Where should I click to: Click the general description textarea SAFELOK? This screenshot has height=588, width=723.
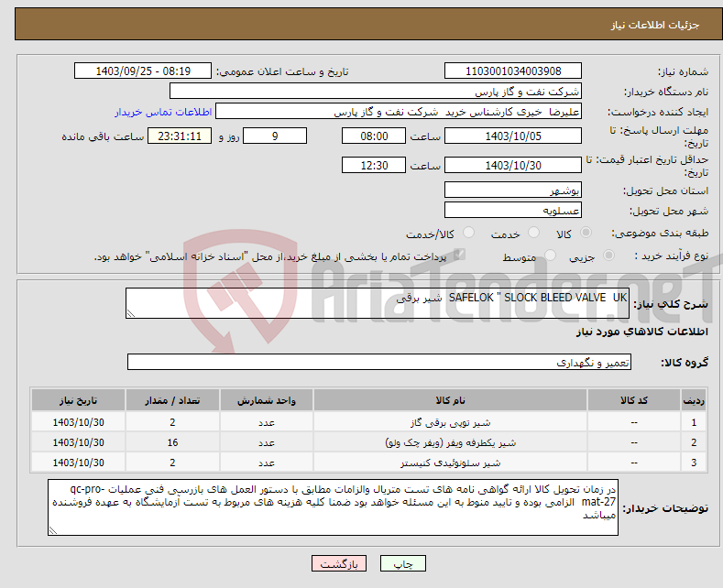click(x=378, y=303)
